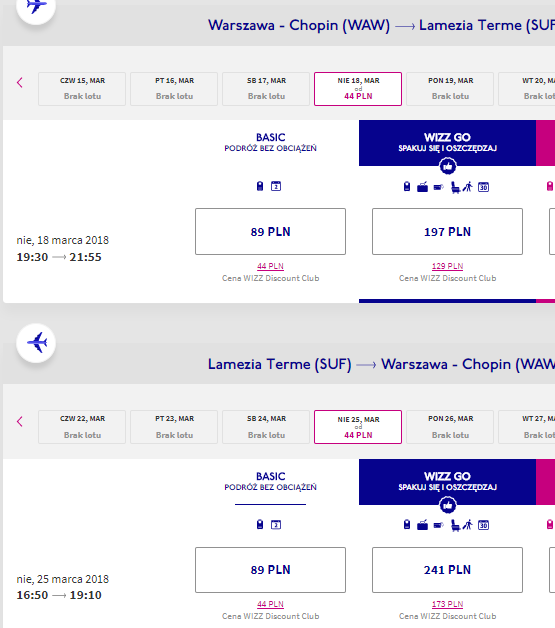Open return 173 PLN Discount Club price link
The image size is (555, 628).
pos(447,604)
